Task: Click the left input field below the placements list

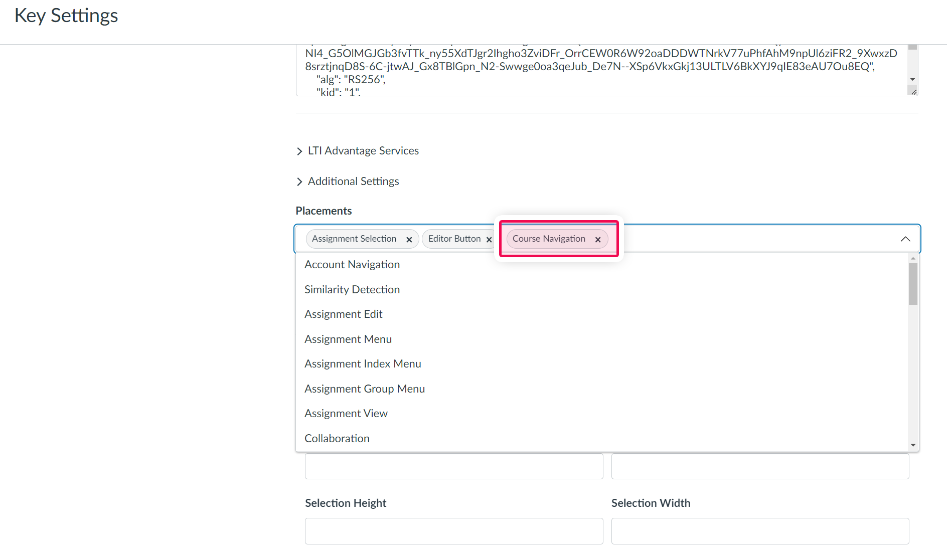Action: click(x=454, y=466)
